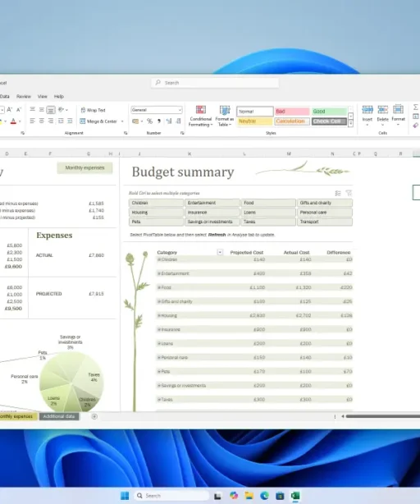
Task: Open Conditional Formatting menu
Action: tap(200, 116)
